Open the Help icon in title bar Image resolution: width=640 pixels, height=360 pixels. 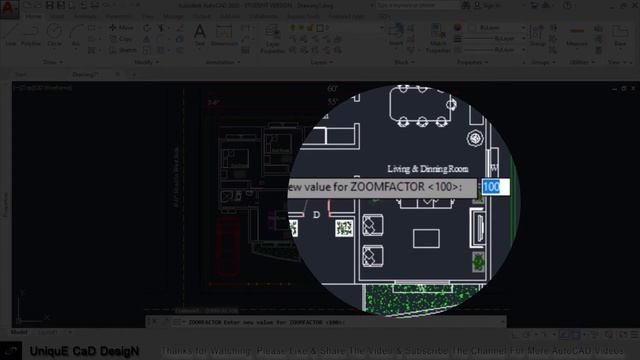[567, 5]
